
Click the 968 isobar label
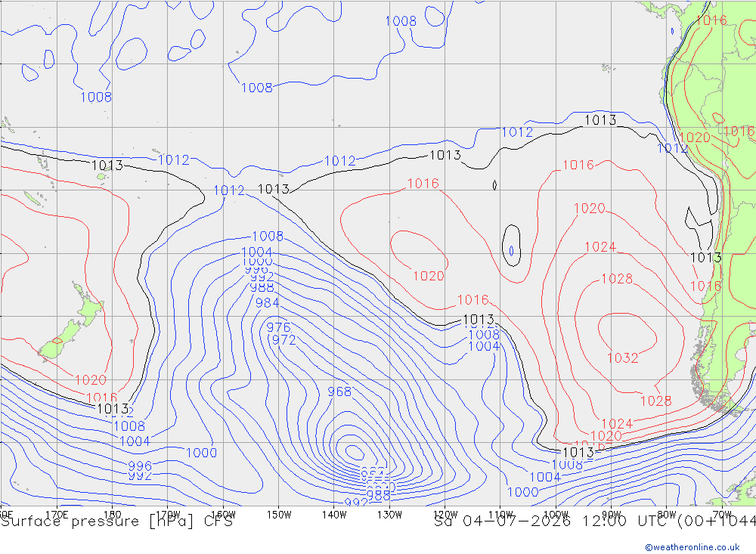339,392
